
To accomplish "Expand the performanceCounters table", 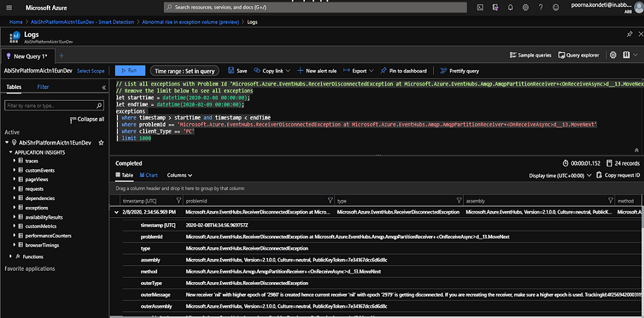I will point(15,236).
